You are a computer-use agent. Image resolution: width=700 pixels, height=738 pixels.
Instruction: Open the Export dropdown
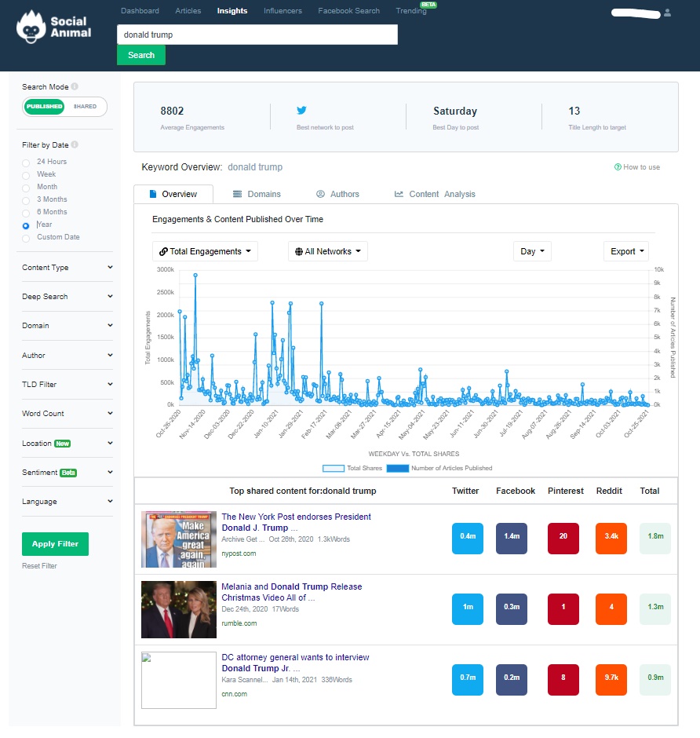pyautogui.click(x=626, y=251)
